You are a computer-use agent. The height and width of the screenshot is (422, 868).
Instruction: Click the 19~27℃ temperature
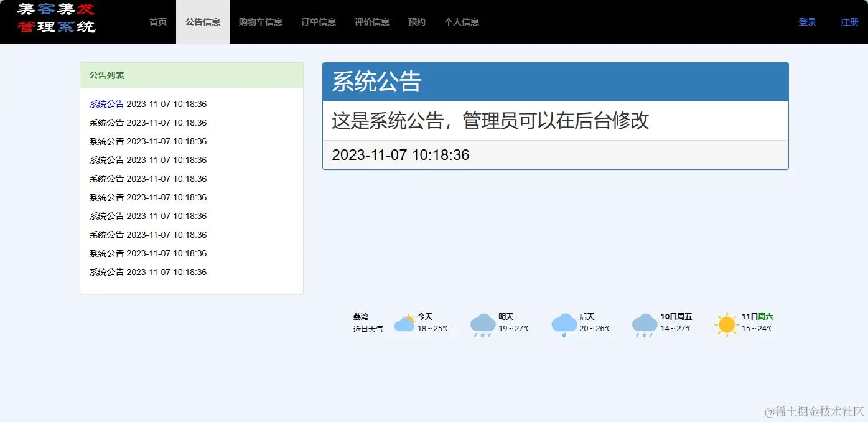(x=515, y=329)
